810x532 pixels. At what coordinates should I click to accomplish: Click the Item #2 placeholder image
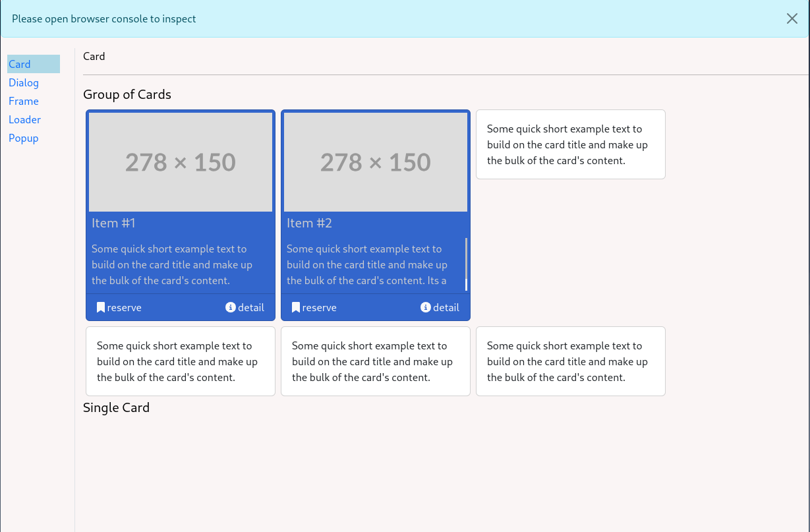376,162
